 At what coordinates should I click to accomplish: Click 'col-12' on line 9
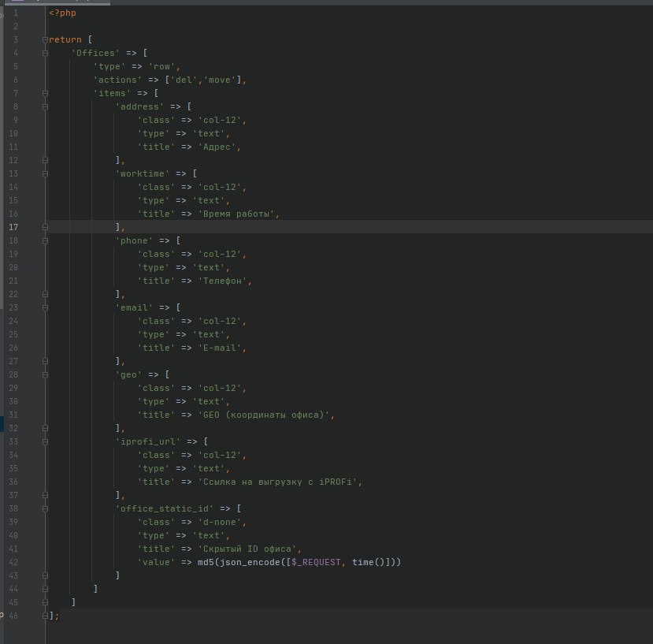pos(220,120)
